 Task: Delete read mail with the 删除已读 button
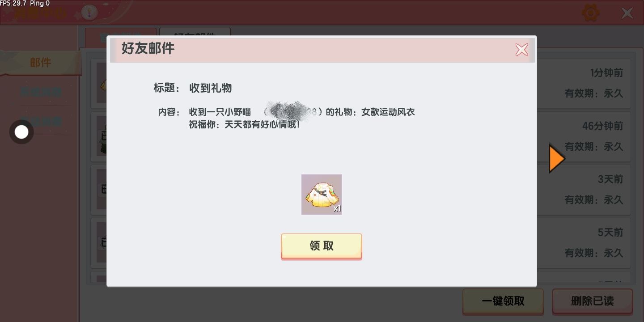[593, 301]
